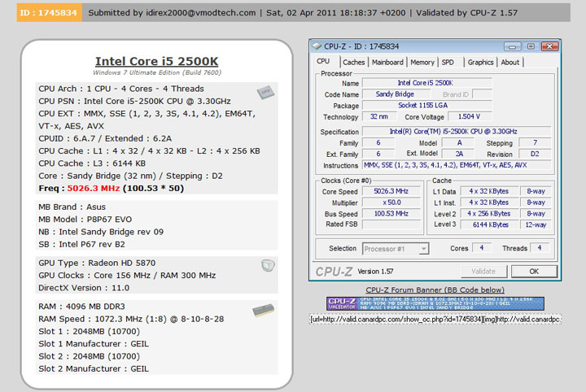Viewport: 586px width, 392px height.
Task: Click the Technology value 32 nm
Action: pos(379,116)
